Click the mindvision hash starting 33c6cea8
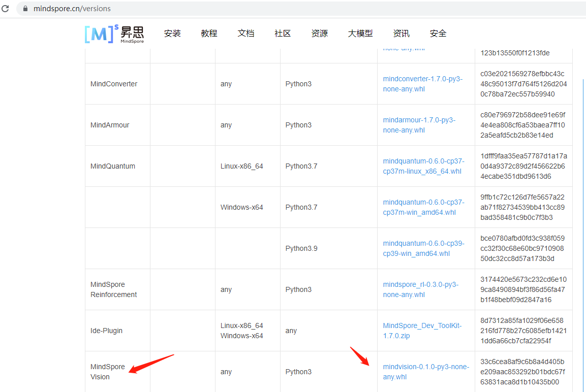This screenshot has width=586, height=392. (x=522, y=372)
